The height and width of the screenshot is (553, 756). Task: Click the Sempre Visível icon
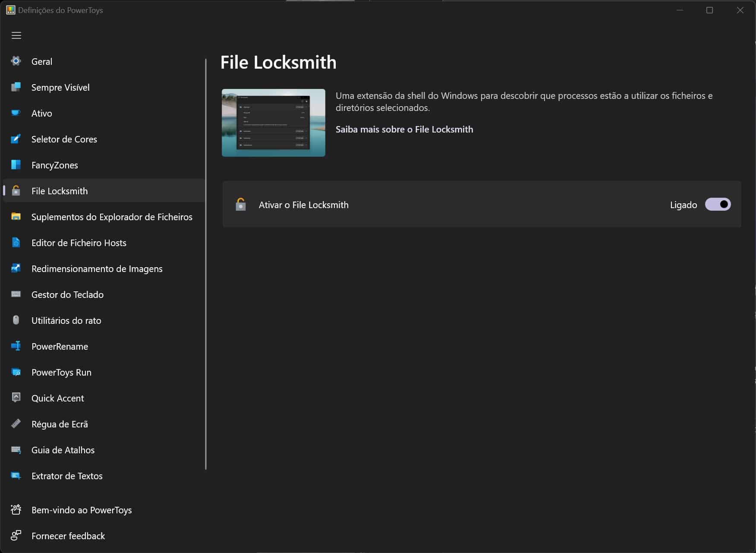[x=16, y=87]
